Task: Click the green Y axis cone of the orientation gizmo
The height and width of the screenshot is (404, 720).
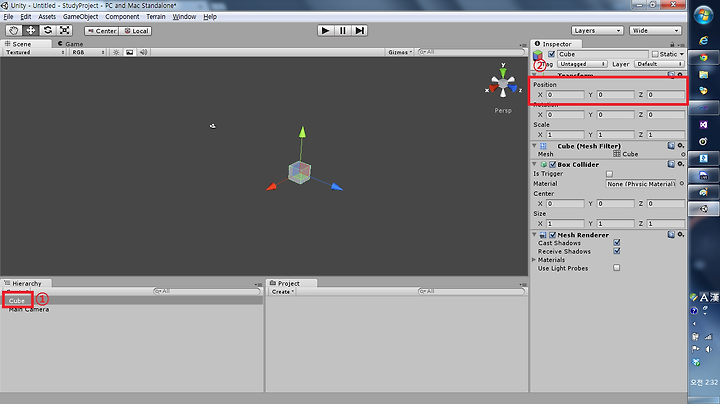Action: coord(503,71)
